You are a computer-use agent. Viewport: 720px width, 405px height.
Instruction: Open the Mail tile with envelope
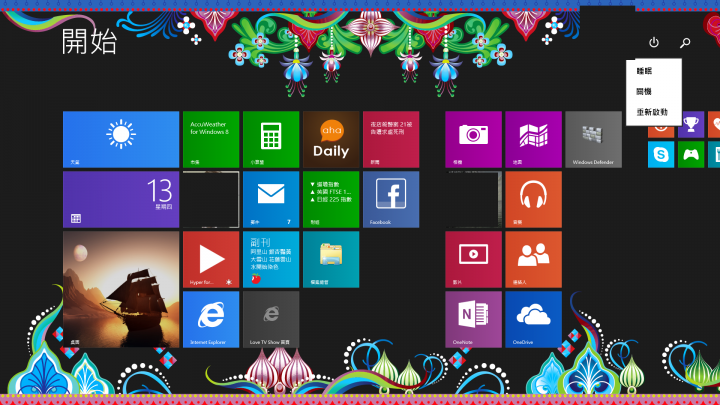coord(271,200)
